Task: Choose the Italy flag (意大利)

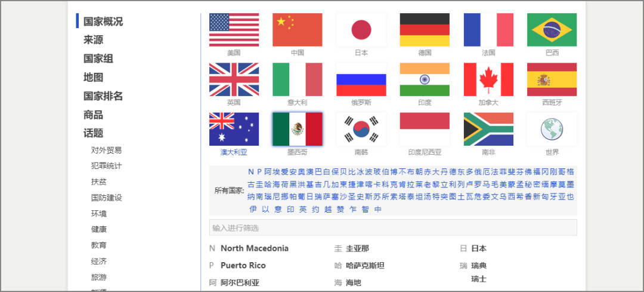Action: [x=298, y=79]
